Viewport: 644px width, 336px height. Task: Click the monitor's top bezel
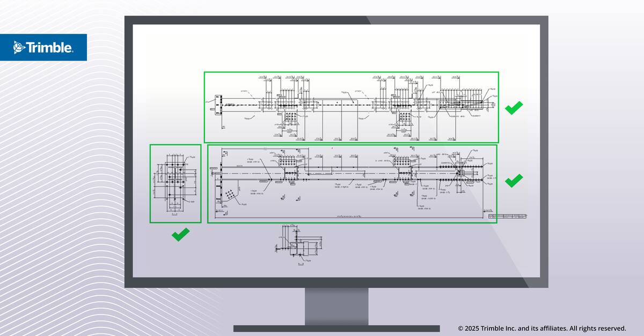[x=336, y=20]
